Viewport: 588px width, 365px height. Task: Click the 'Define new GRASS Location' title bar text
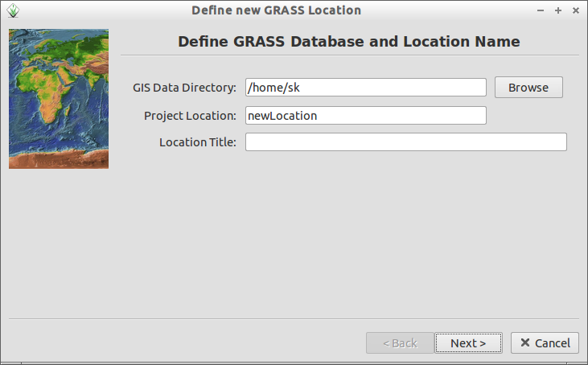(277, 10)
